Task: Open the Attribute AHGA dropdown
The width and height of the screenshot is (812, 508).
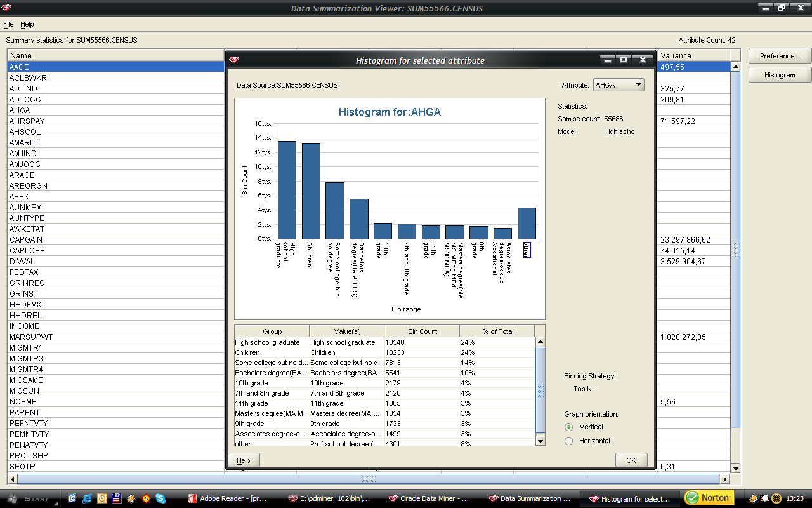Action: point(618,85)
